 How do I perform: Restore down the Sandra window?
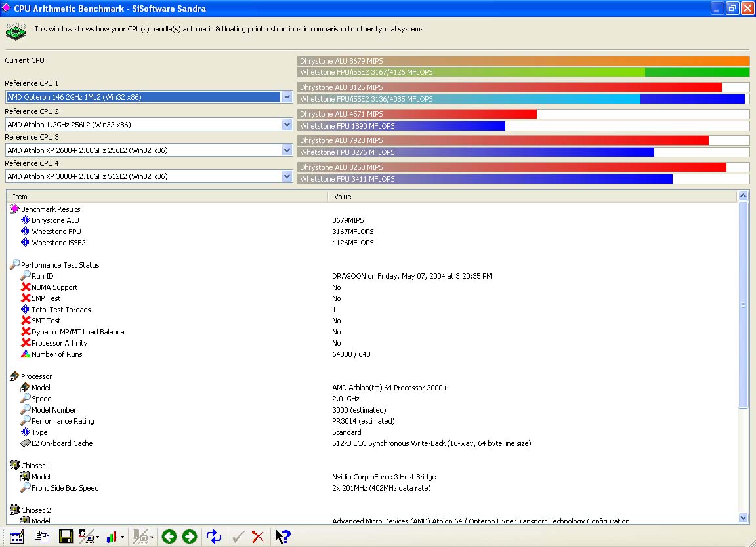(x=732, y=8)
